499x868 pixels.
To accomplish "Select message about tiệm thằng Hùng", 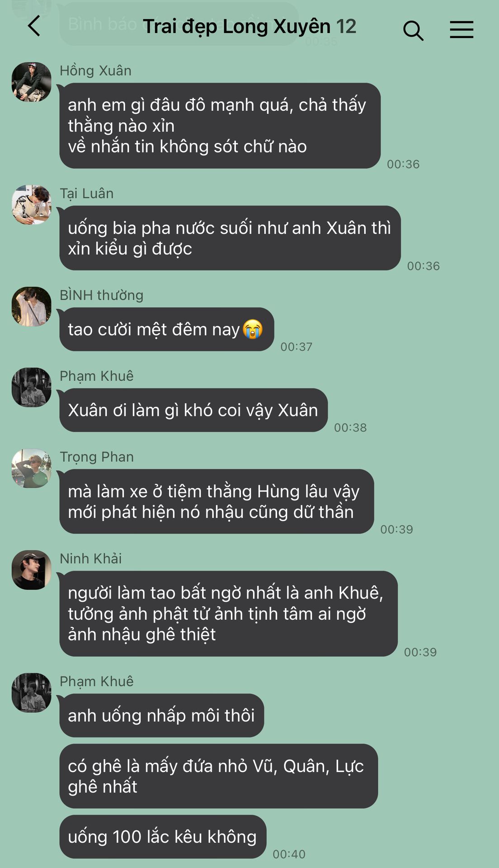I will 217,501.
